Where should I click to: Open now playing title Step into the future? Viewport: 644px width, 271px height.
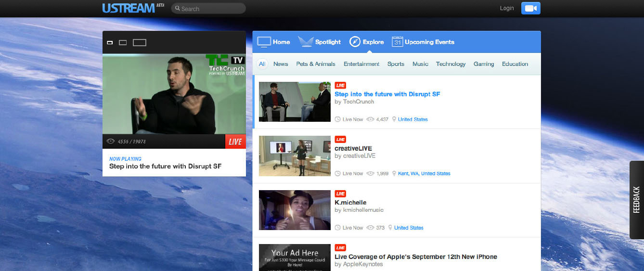(165, 167)
